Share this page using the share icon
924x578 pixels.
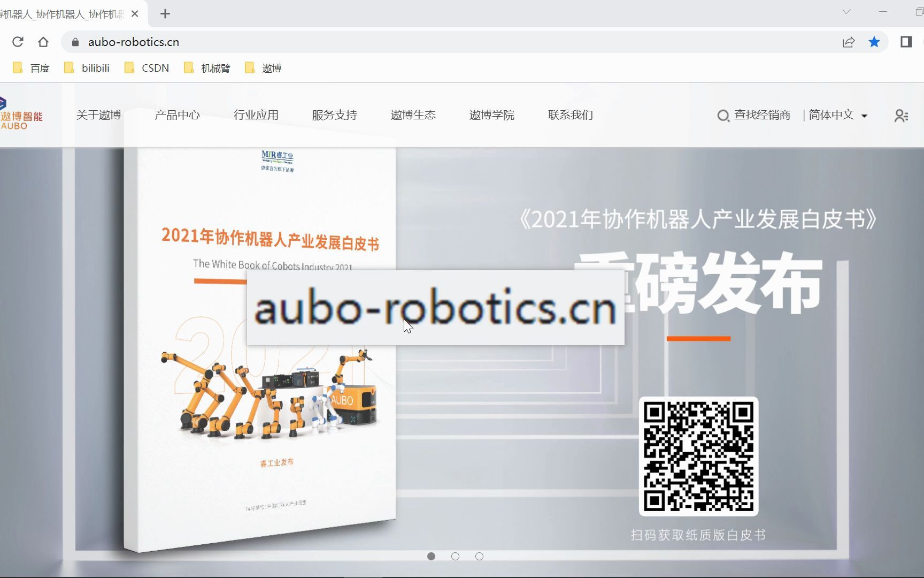click(x=849, y=42)
